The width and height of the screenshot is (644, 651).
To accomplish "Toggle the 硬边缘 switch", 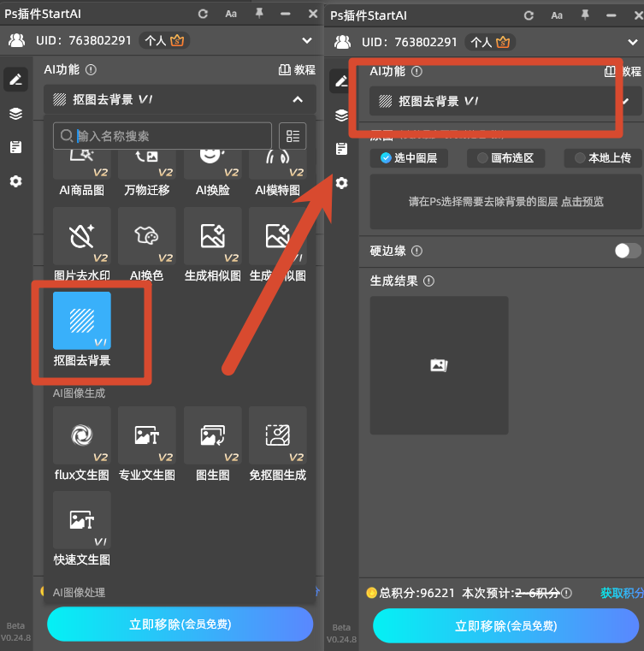I will coord(628,251).
